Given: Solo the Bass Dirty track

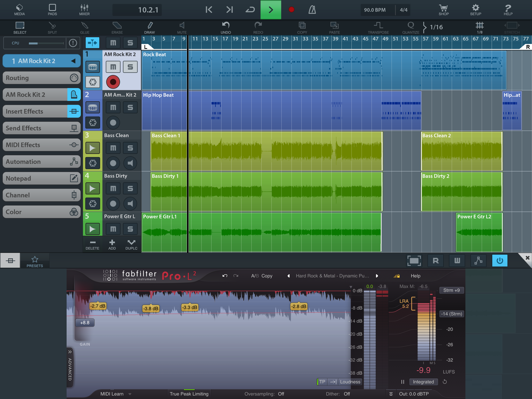Looking at the screenshot, I should (x=130, y=188).
